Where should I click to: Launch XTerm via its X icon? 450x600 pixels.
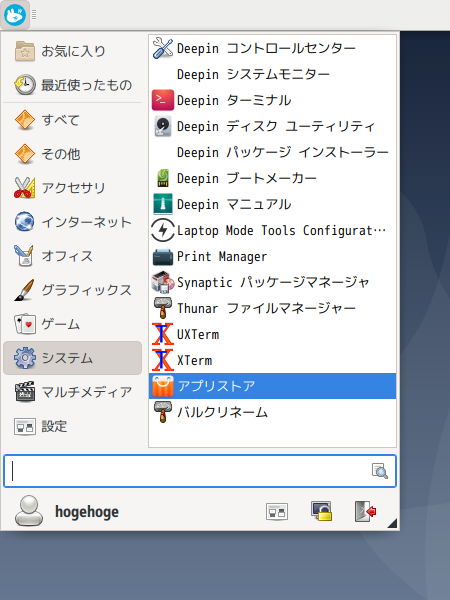pyautogui.click(x=163, y=360)
